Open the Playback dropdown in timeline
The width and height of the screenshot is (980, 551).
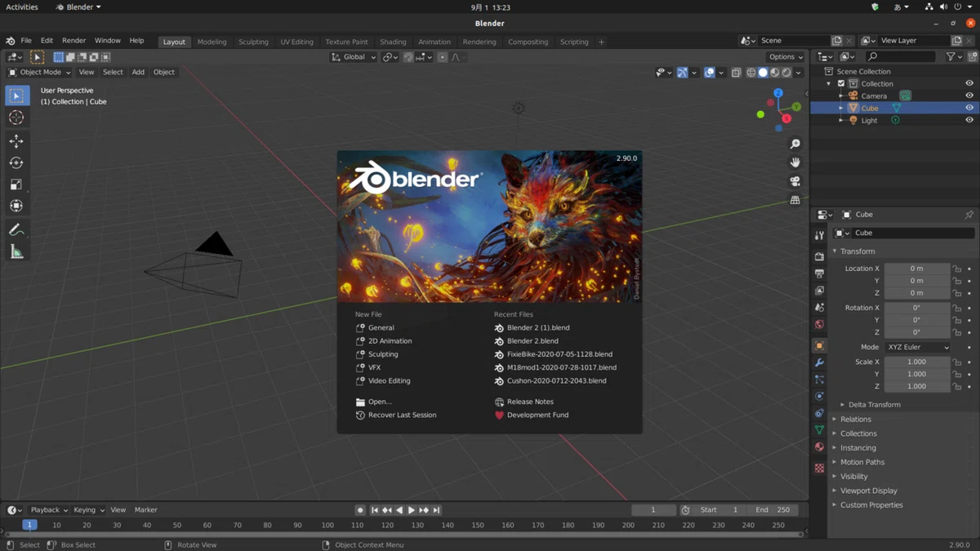tap(49, 510)
